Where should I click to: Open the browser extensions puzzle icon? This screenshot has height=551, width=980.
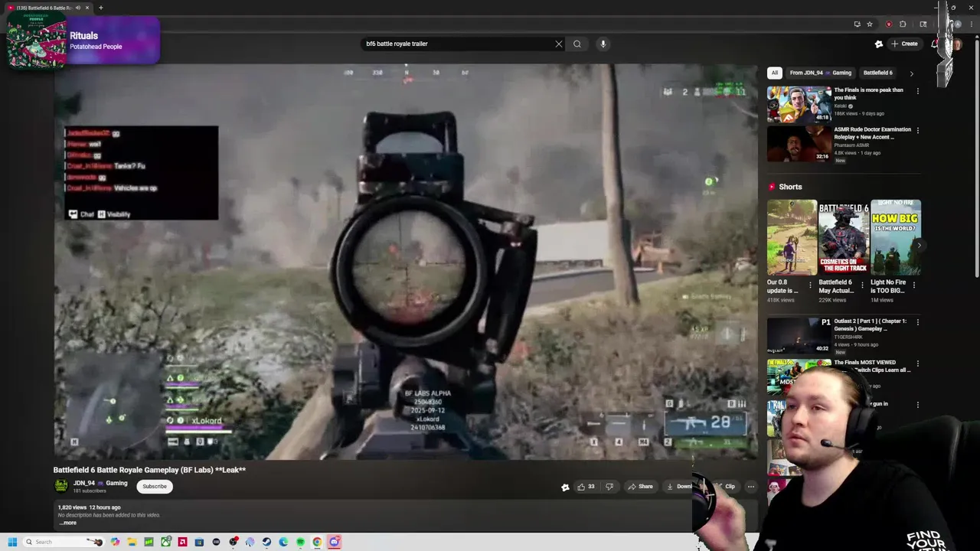click(x=903, y=24)
